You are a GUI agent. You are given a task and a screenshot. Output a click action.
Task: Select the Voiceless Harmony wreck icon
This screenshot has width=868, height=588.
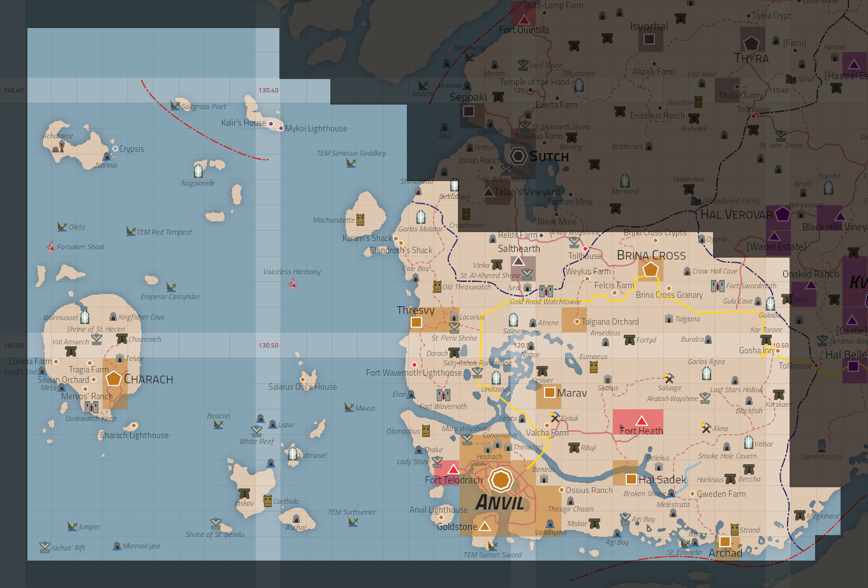293,283
